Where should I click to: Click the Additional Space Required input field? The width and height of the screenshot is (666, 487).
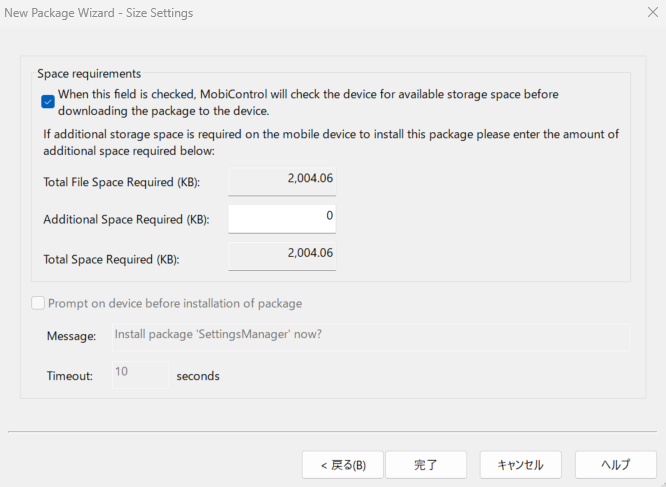(282, 219)
